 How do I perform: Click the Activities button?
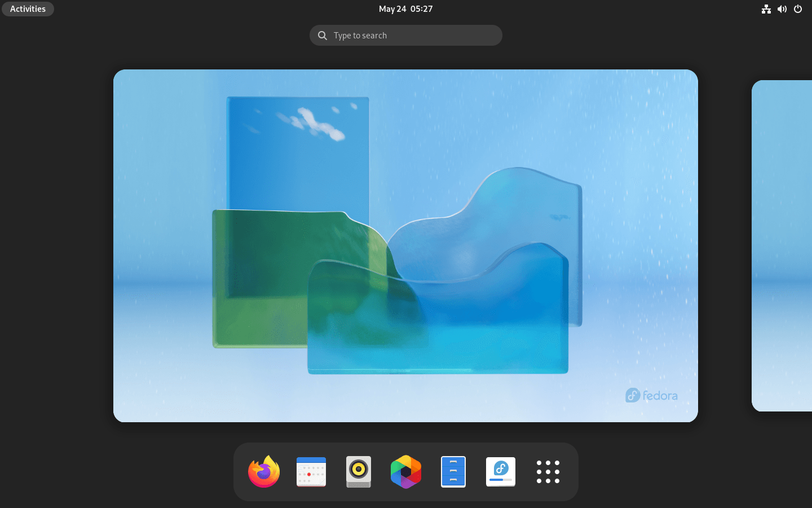point(28,9)
